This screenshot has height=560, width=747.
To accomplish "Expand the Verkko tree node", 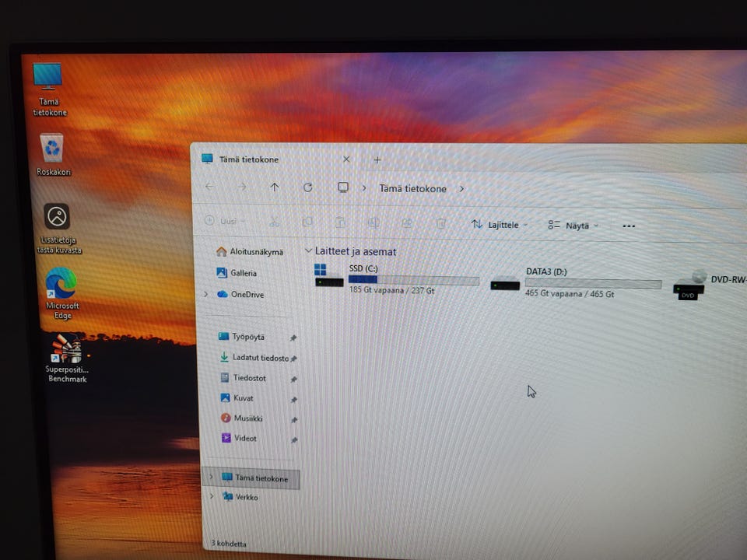I will coord(212,496).
